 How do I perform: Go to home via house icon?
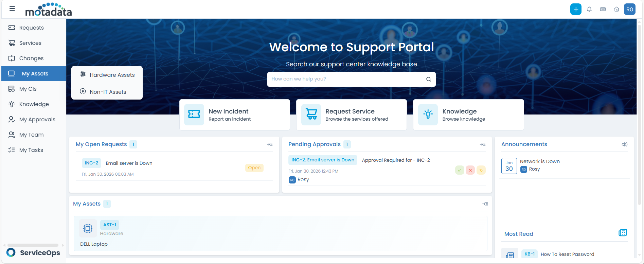click(616, 9)
